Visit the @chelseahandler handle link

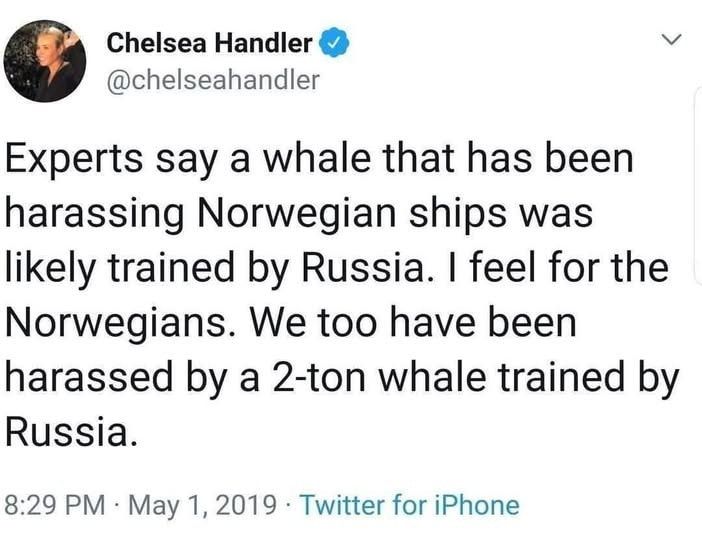point(213,81)
